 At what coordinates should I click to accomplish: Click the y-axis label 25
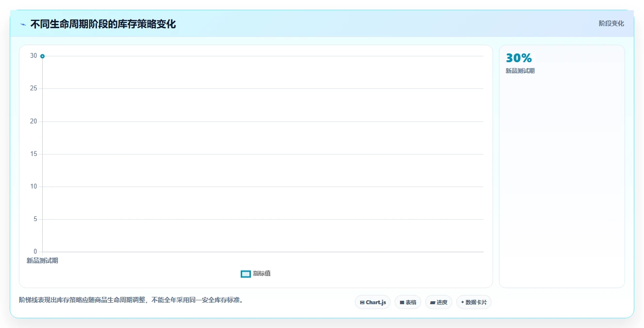(33, 88)
